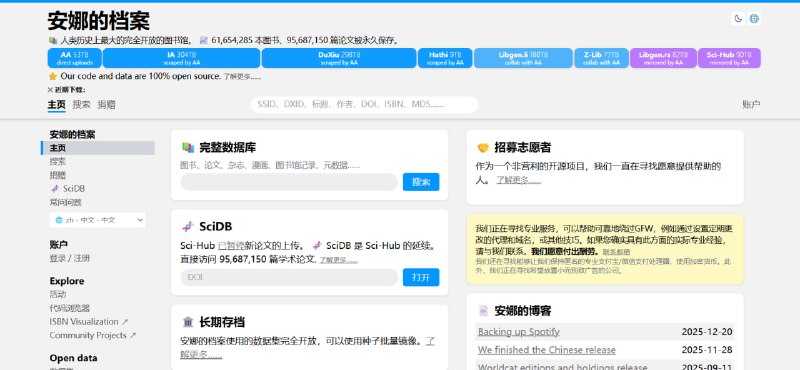The image size is (800, 370).
Task: Click the star icon before open source notice
Action: pos(52,77)
